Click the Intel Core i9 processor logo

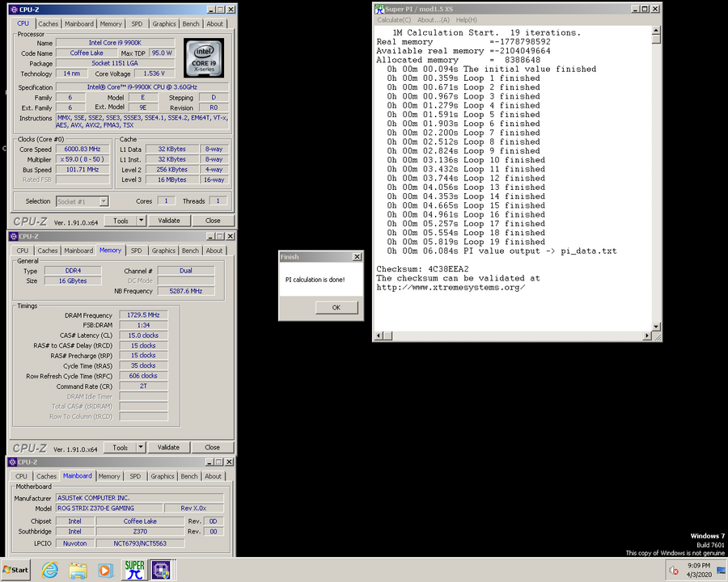204,58
